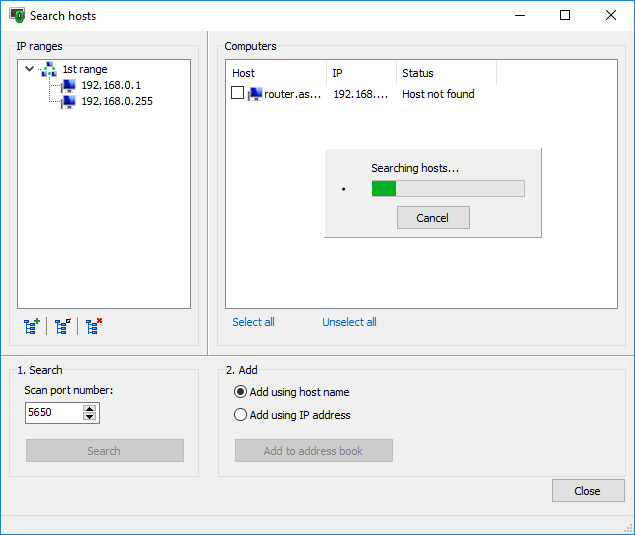This screenshot has width=635, height=535.
Task: Cancel the host search
Action: 432,218
